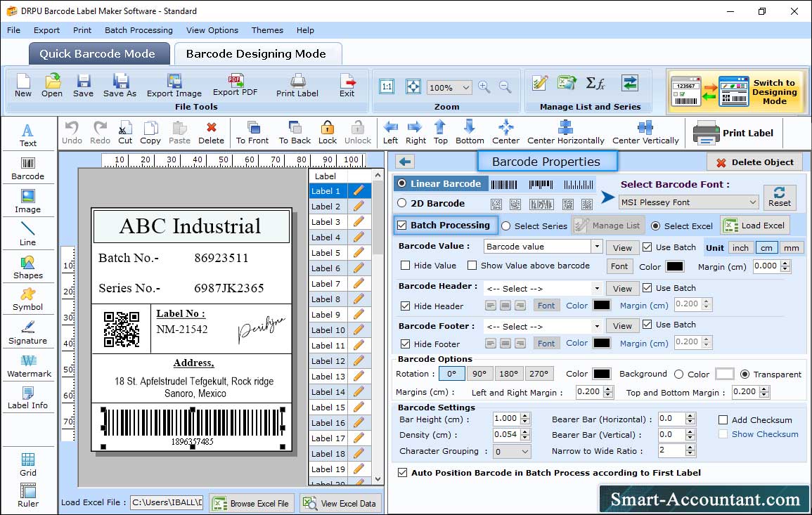The image size is (812, 515).
Task: Increase Bar Height stepper value
Action: pyautogui.click(x=525, y=416)
